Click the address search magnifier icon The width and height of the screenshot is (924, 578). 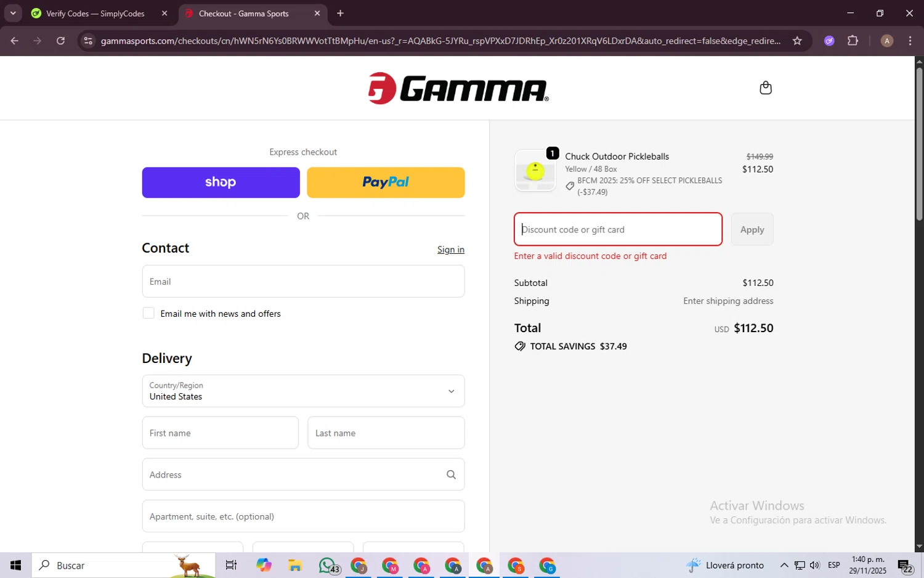(451, 474)
